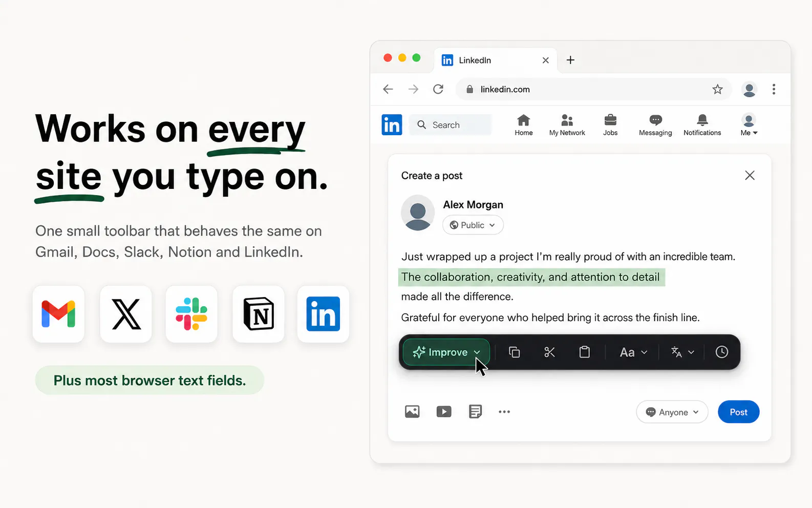Open the Anyone comment dropdown

tap(672, 412)
